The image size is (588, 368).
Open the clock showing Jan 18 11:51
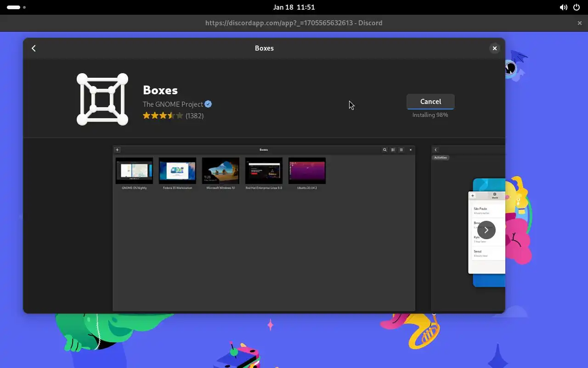point(294,7)
